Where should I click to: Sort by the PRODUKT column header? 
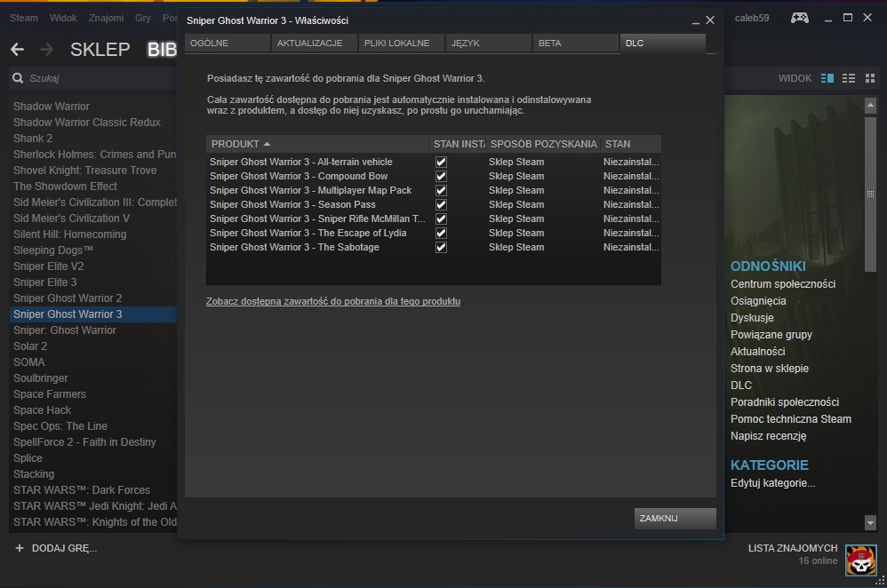coord(317,144)
